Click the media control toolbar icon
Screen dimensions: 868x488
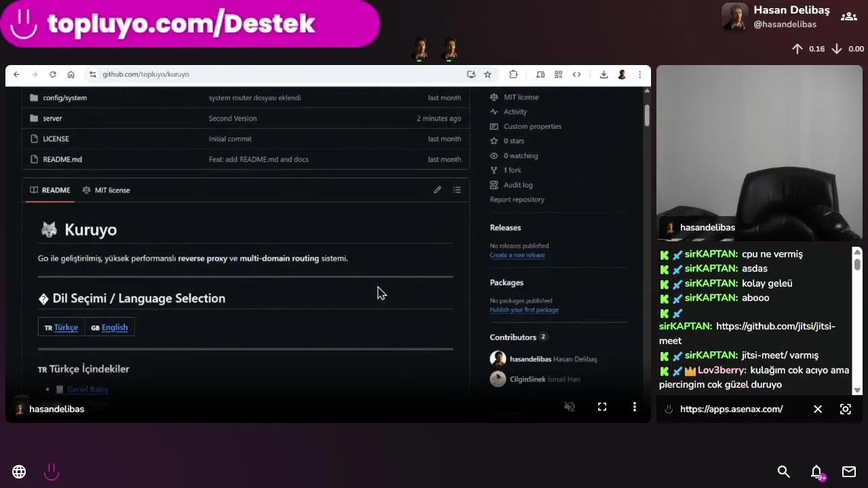[540, 75]
